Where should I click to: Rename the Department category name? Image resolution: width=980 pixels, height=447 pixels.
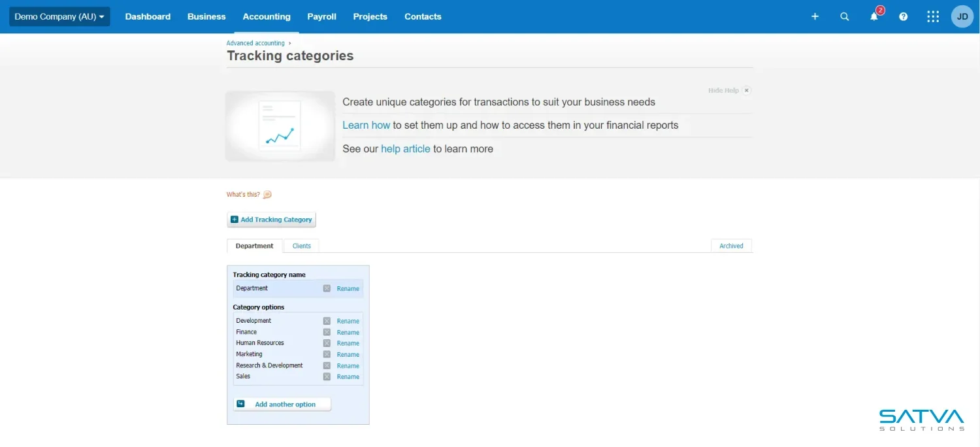point(348,288)
